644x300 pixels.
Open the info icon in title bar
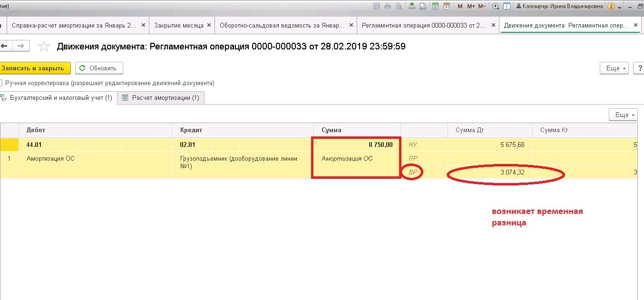coord(611,6)
